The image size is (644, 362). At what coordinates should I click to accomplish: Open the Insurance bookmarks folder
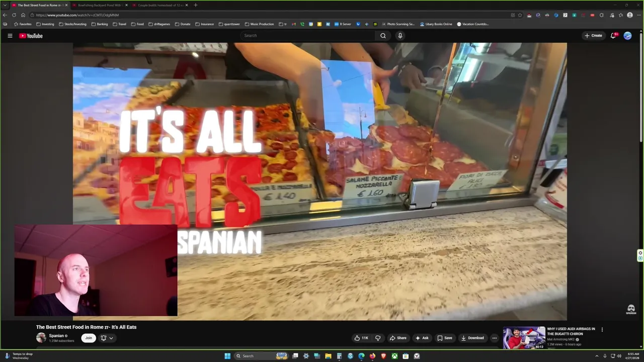click(x=204, y=24)
